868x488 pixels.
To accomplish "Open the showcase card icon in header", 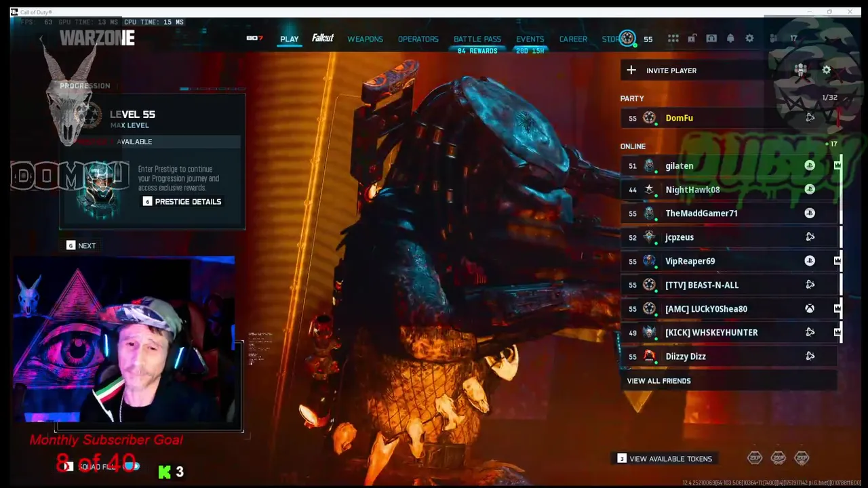I will coord(711,39).
